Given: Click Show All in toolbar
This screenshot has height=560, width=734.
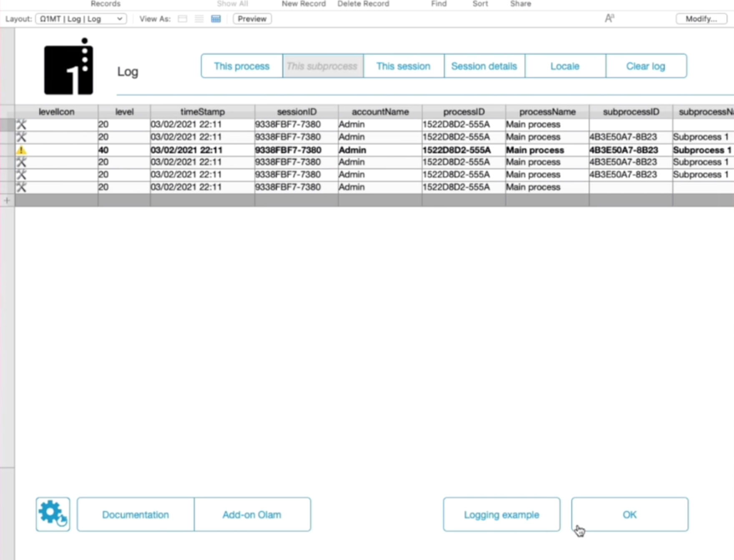Looking at the screenshot, I should coord(232,4).
